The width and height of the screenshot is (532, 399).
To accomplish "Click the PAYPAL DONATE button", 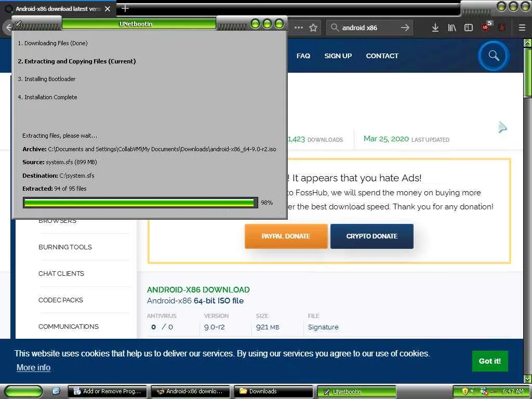I will 286,236.
